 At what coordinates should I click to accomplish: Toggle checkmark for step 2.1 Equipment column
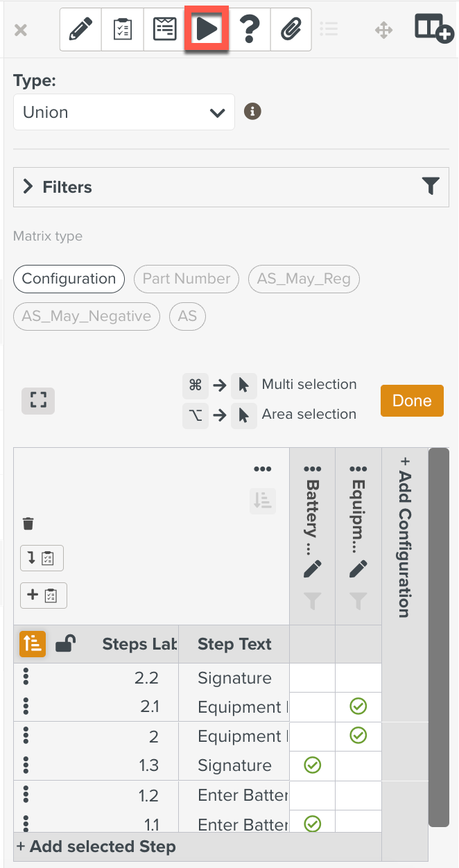[358, 706]
